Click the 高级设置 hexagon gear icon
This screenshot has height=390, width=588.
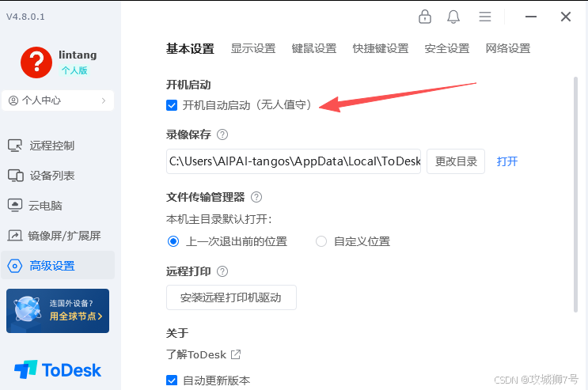point(14,266)
